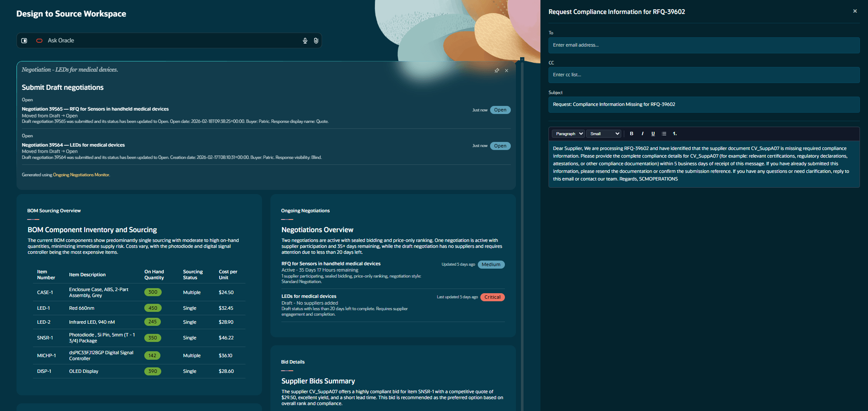868x411 pixels.
Task: Click the BOM Component Inventory and Sourcing heading
Action: 92,230
